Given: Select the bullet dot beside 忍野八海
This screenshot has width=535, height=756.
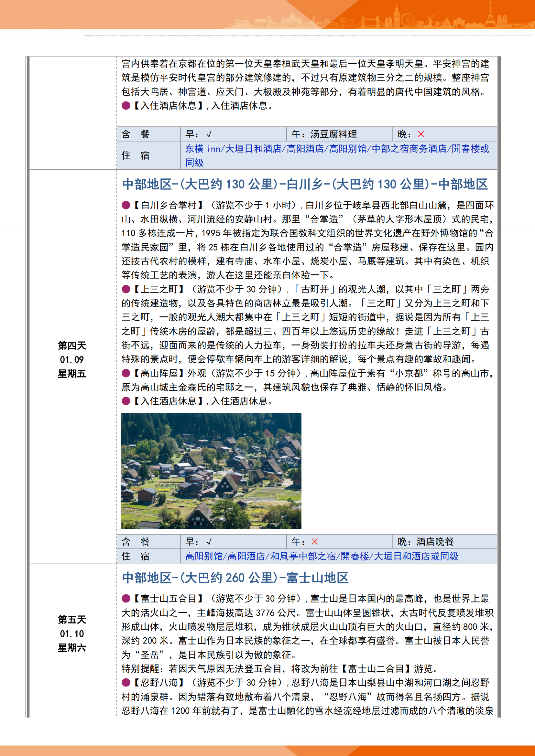Looking at the screenshot, I should click(x=126, y=683).
